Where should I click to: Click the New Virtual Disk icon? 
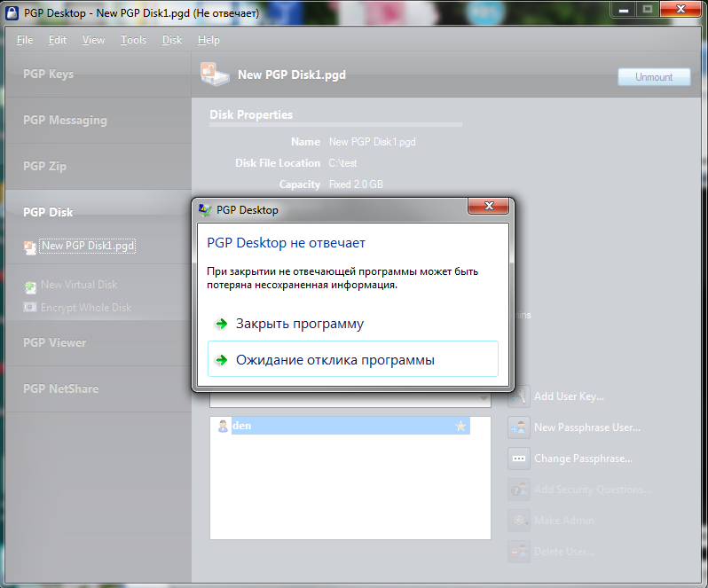tap(31, 286)
